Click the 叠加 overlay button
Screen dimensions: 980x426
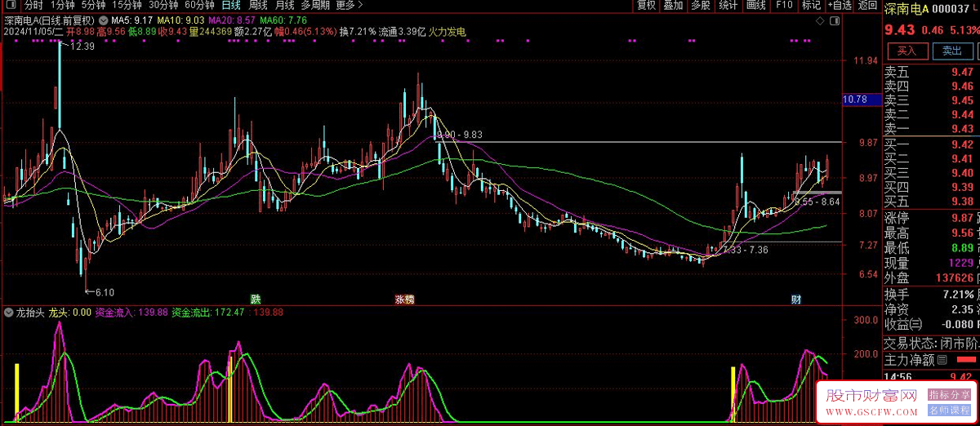(673, 5)
